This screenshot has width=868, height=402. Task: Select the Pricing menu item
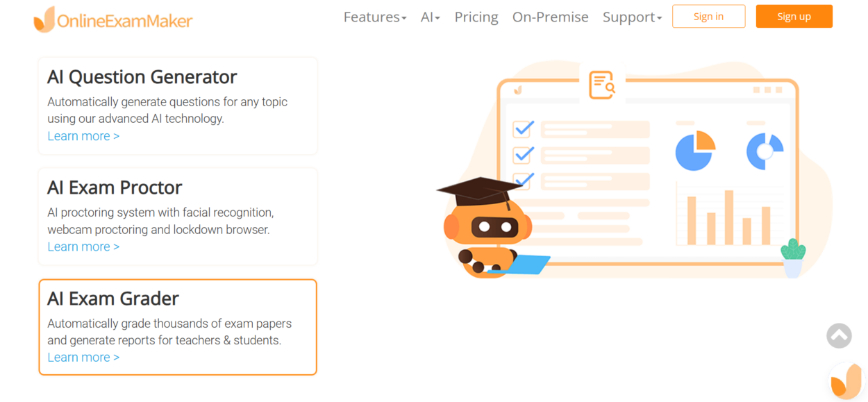click(x=476, y=17)
